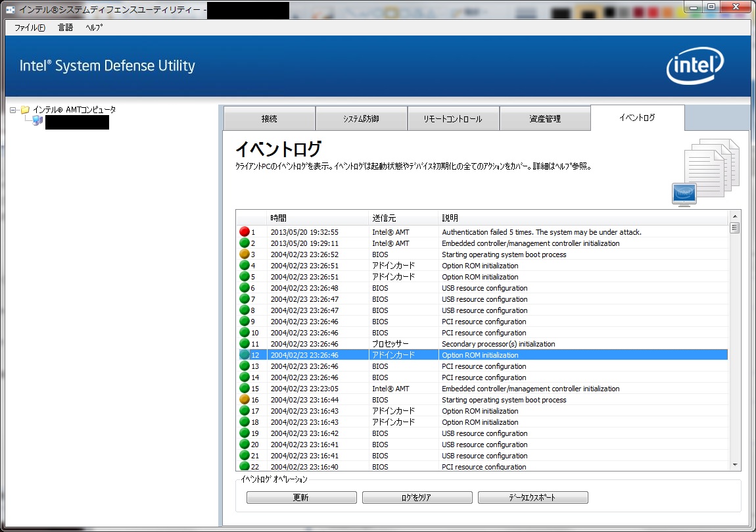This screenshot has height=532, width=756.
Task: Sort by the 送信元 column header
Action: (x=402, y=218)
